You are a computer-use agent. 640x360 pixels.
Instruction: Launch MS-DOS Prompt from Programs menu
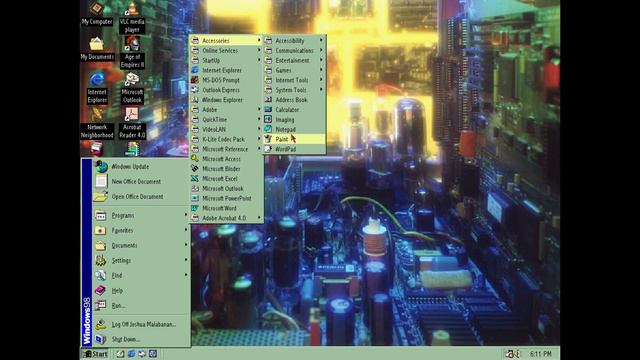pyautogui.click(x=226, y=80)
